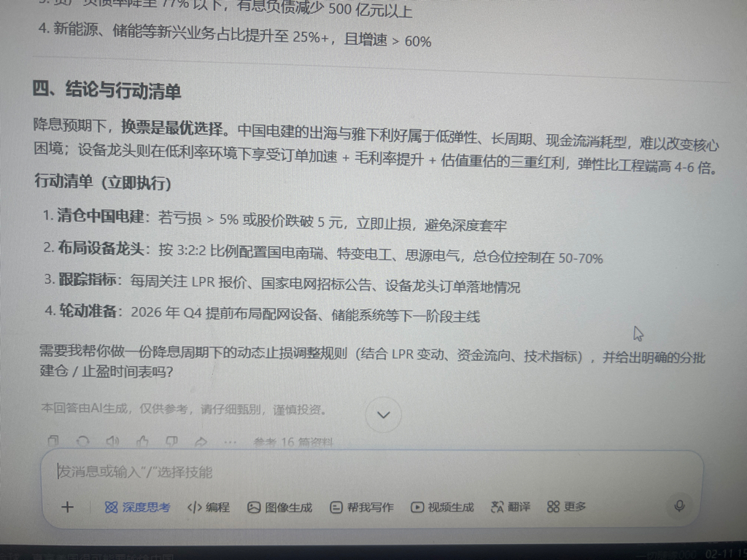
Task: Click the subheading 行动清单（立即执行）
Action: (103, 182)
